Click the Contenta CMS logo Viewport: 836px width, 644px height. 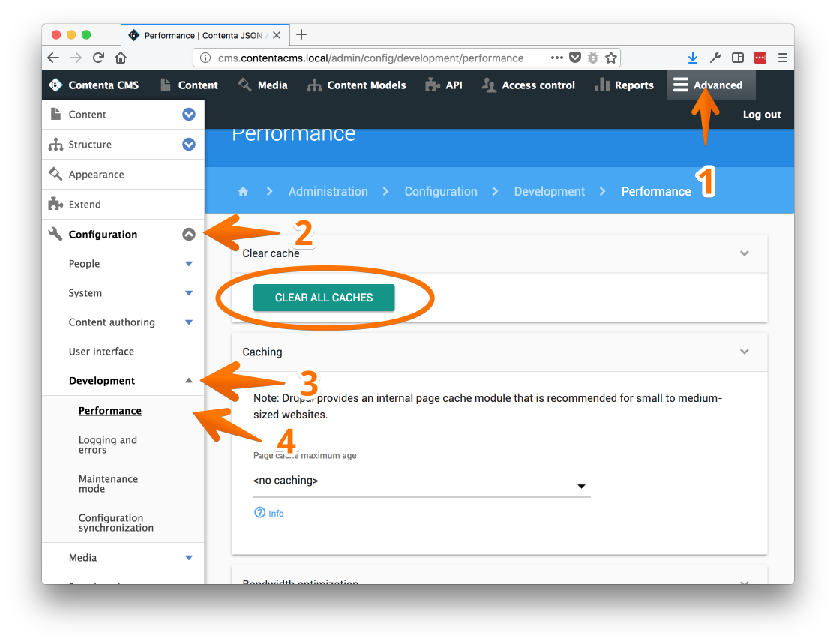pos(55,85)
